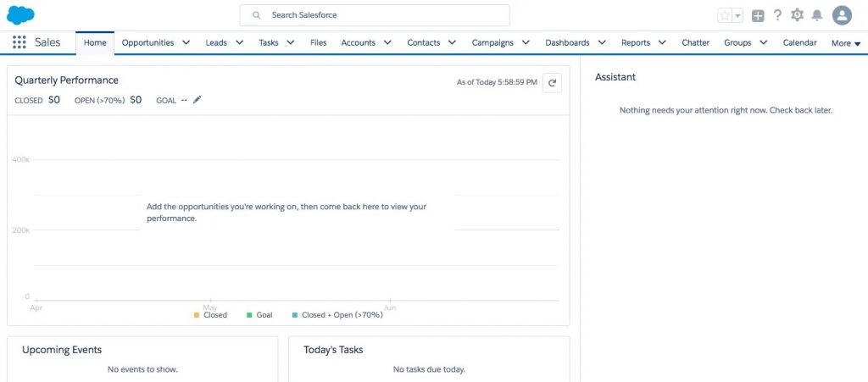Click the Assistant panel heading
This screenshot has width=868, height=382.
click(x=615, y=77)
